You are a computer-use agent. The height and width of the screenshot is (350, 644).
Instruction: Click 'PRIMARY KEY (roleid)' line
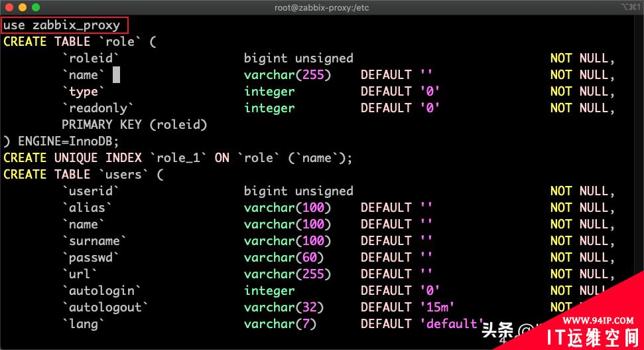click(134, 125)
